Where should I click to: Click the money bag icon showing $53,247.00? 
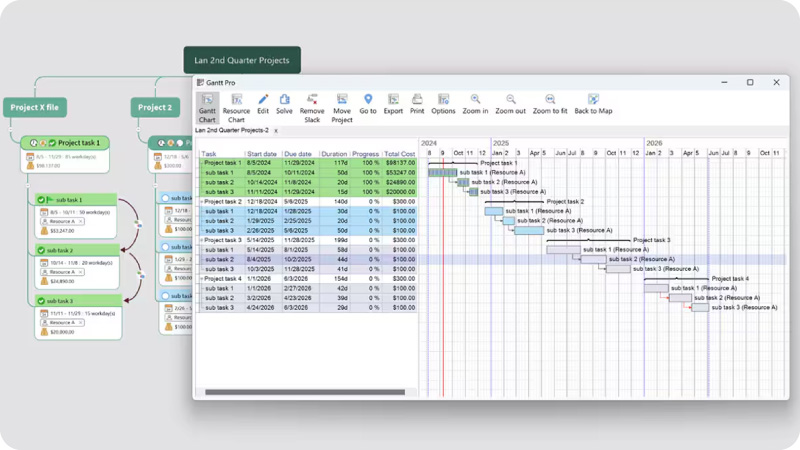[44, 231]
